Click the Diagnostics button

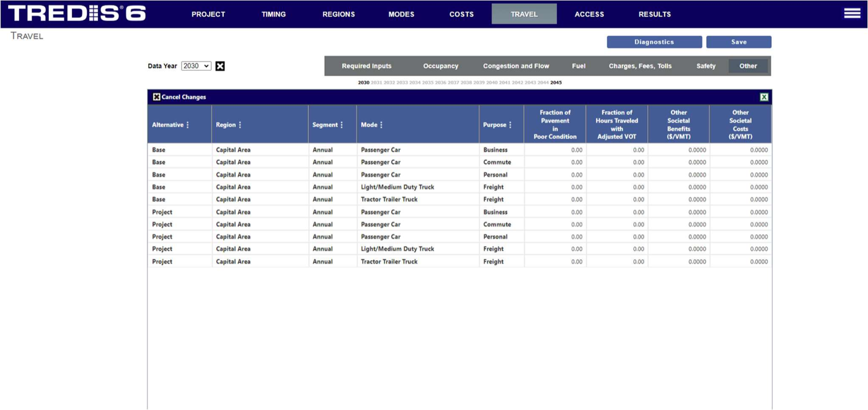pyautogui.click(x=654, y=42)
